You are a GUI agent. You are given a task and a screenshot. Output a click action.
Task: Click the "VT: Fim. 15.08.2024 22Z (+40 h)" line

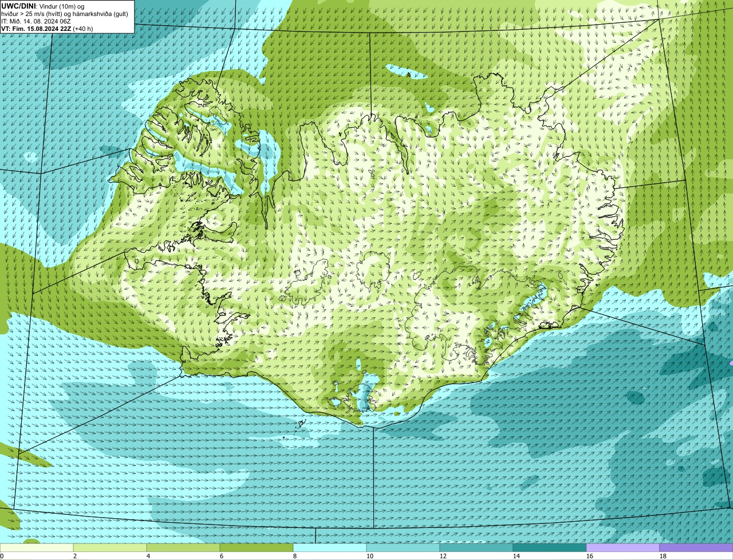click(47, 28)
